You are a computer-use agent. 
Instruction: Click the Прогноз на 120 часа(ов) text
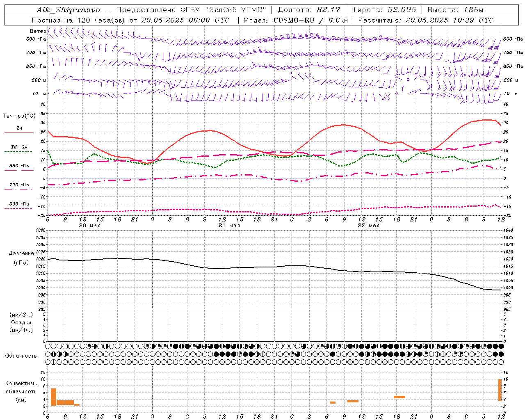[x=79, y=20]
